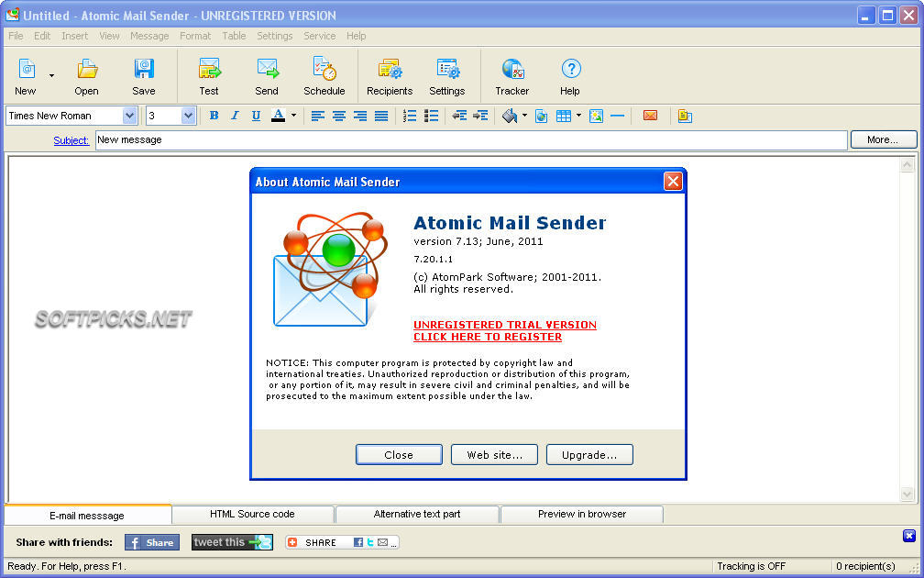Viewport: 924px width, 578px height.
Task: Toggle Italic formatting
Action: pyautogui.click(x=235, y=116)
